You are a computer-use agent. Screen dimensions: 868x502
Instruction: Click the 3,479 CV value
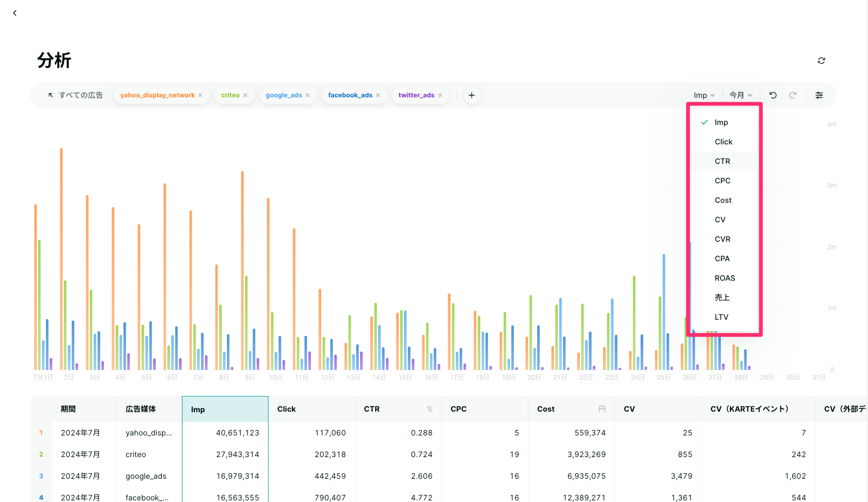(682, 476)
